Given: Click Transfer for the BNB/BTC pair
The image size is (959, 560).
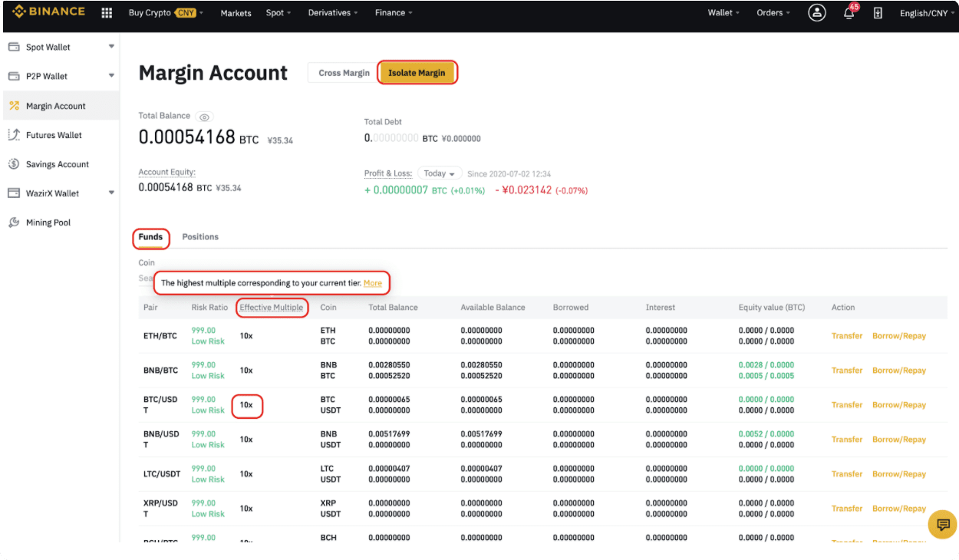Looking at the screenshot, I should coord(847,371).
